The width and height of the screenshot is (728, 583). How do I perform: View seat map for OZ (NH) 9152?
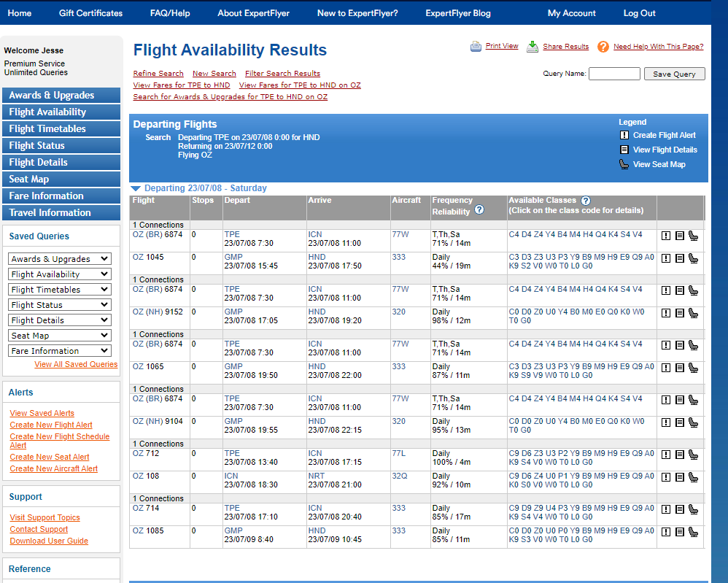pos(693,314)
